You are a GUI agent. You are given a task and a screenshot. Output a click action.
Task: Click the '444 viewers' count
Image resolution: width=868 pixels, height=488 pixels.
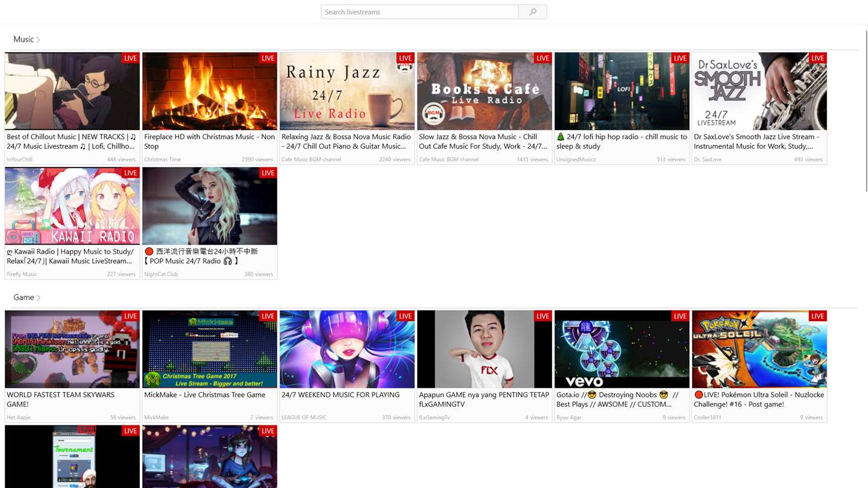click(x=121, y=160)
